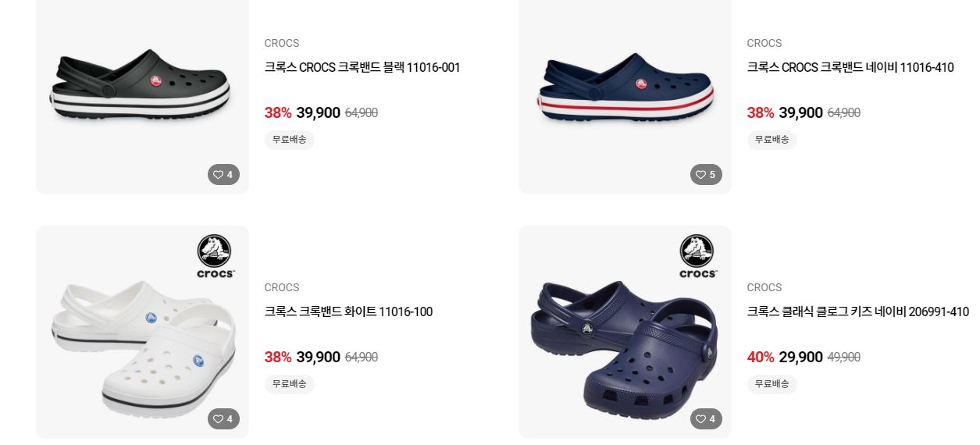Open 크록스 CROCS 크록밴드 네이비 11016-410 title

tap(850, 68)
